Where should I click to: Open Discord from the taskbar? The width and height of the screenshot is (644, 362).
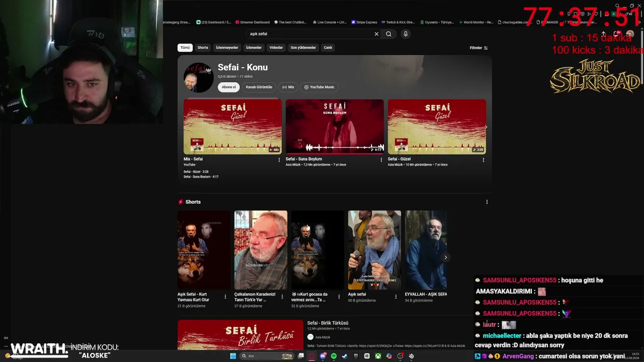(x=323, y=356)
